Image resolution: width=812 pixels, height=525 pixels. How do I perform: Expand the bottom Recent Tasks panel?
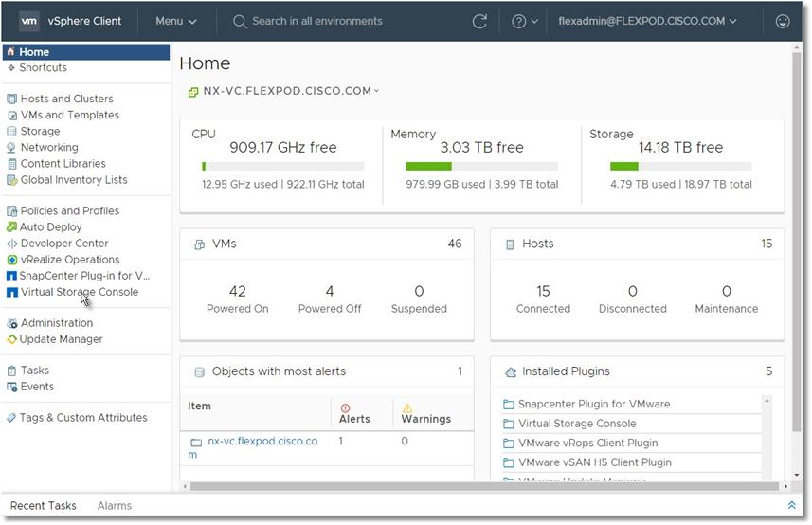point(792,505)
